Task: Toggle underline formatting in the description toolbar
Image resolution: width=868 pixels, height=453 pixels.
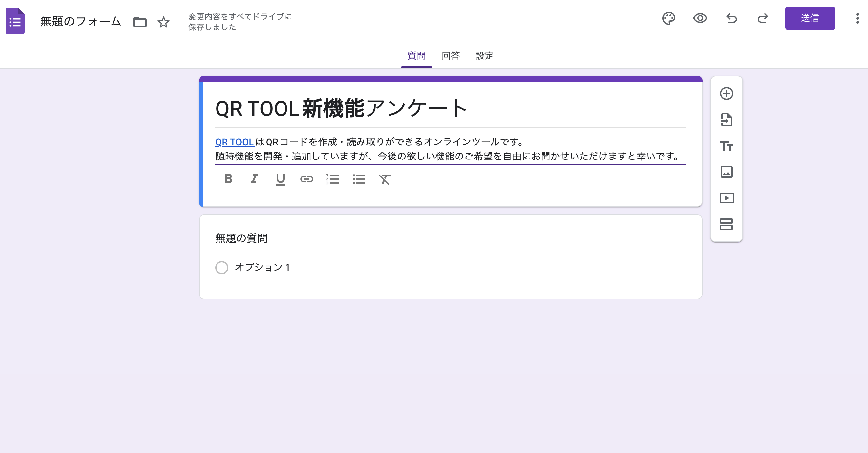Action: 280,179
